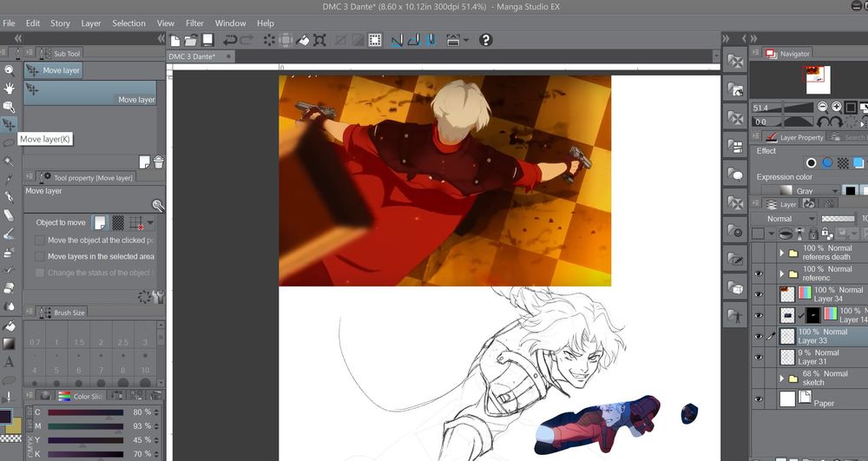The height and width of the screenshot is (461, 868).
Task: Zoom out in the Navigator panel
Action: point(823,108)
